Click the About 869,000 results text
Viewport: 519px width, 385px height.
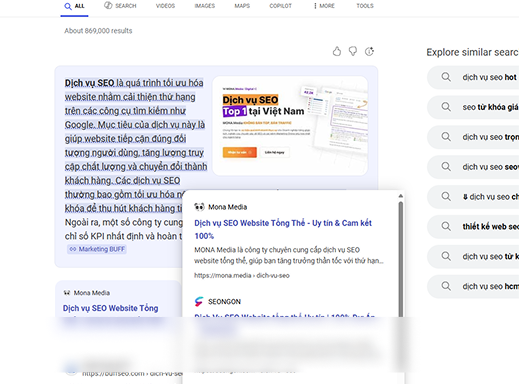point(98,31)
